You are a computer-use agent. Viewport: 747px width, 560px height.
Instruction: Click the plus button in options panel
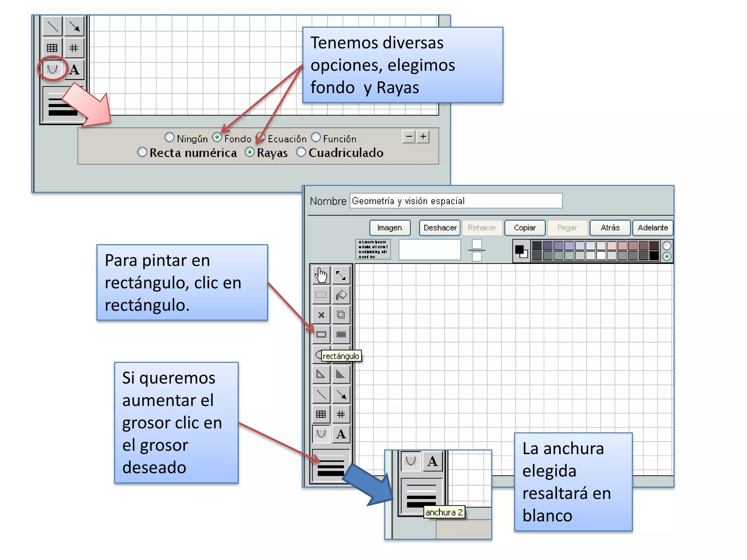coord(423,137)
